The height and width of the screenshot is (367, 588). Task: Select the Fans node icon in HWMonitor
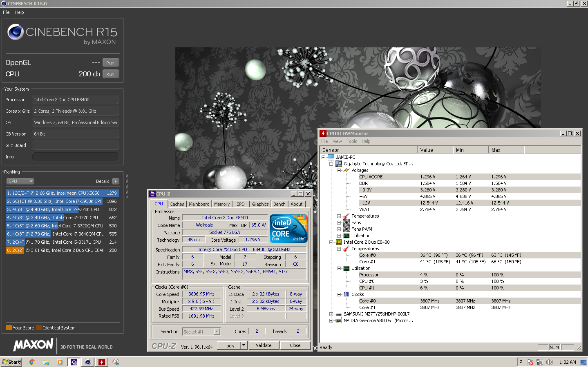347,222
